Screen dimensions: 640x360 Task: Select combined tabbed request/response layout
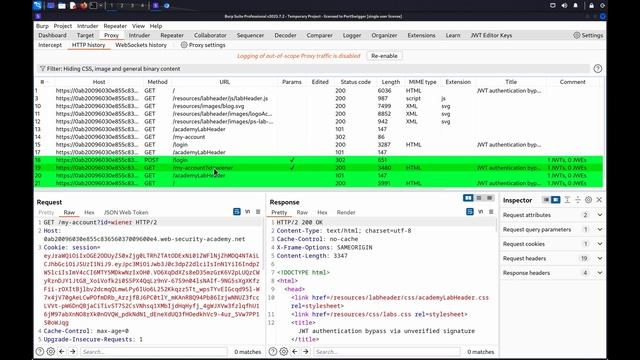pos(489,198)
